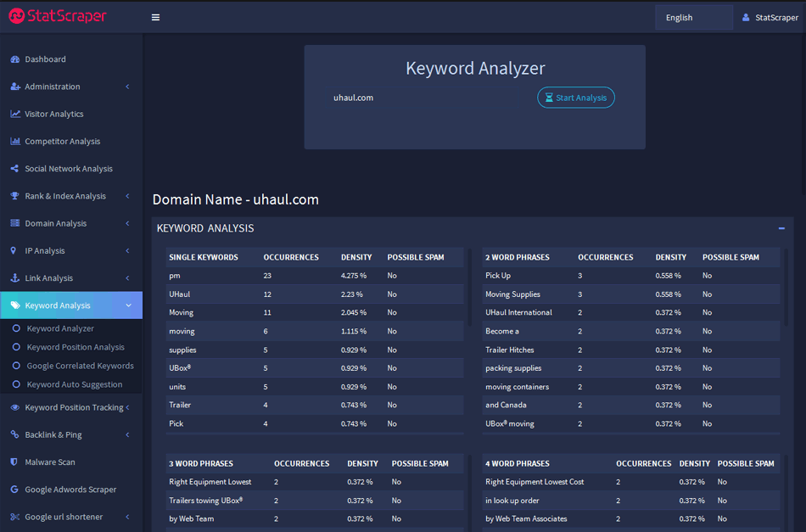Image resolution: width=806 pixels, height=532 pixels.
Task: Click the SINGLE KEYWORDS column header
Action: tap(203, 257)
